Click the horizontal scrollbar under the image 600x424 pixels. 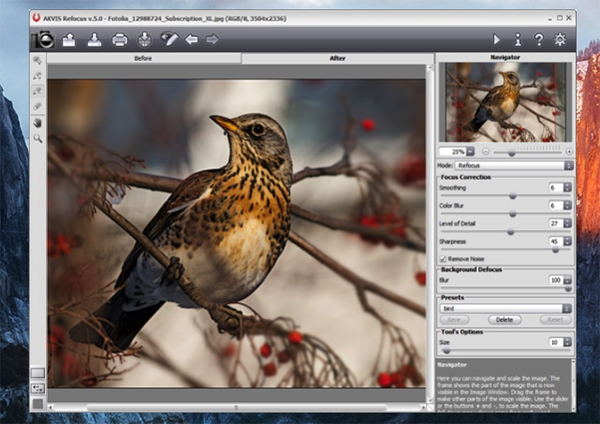[236, 408]
